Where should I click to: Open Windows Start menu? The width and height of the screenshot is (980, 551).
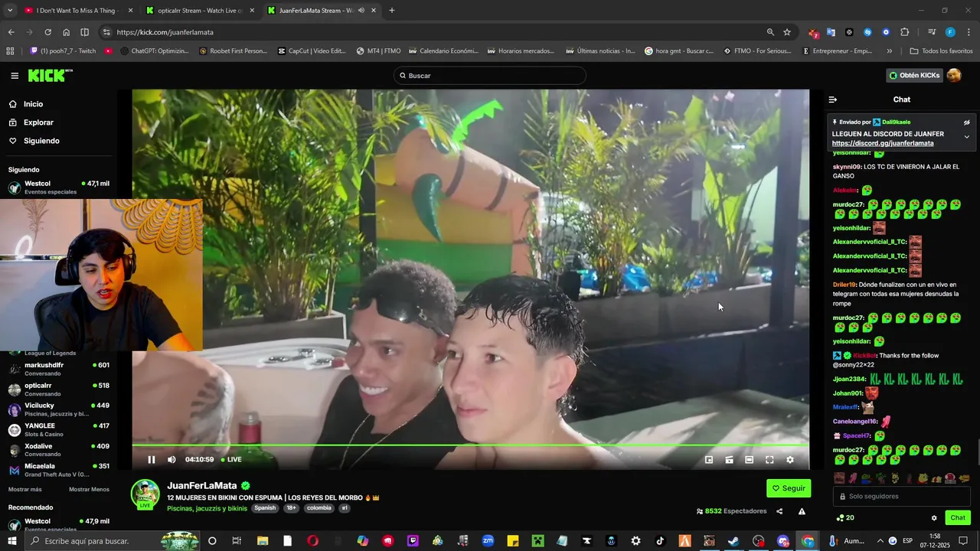(x=12, y=541)
